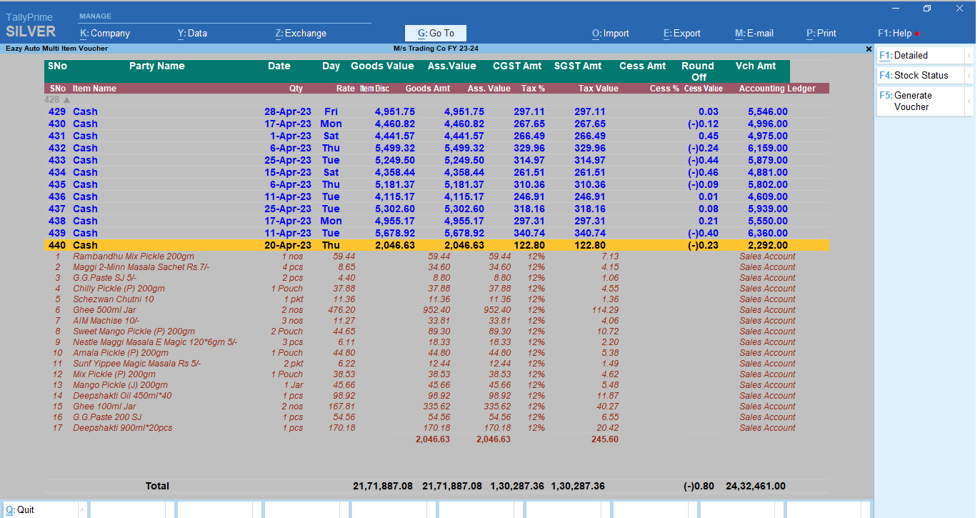Open the M: E-mail menu

[754, 34]
